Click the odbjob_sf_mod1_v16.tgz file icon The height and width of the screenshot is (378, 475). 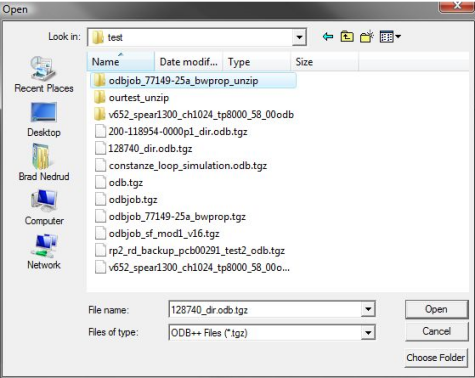coord(100,233)
